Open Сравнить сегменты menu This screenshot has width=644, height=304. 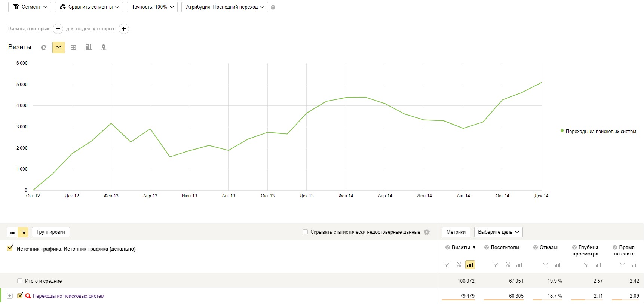89,7
